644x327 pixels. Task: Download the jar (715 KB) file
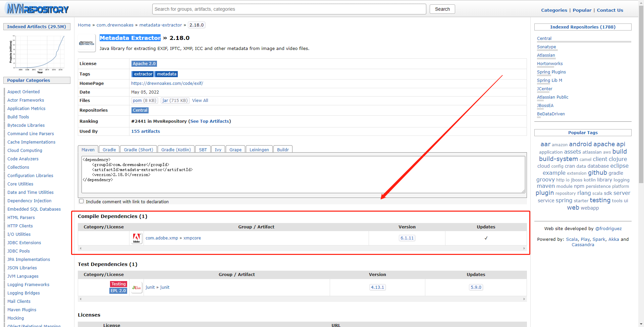click(x=175, y=101)
